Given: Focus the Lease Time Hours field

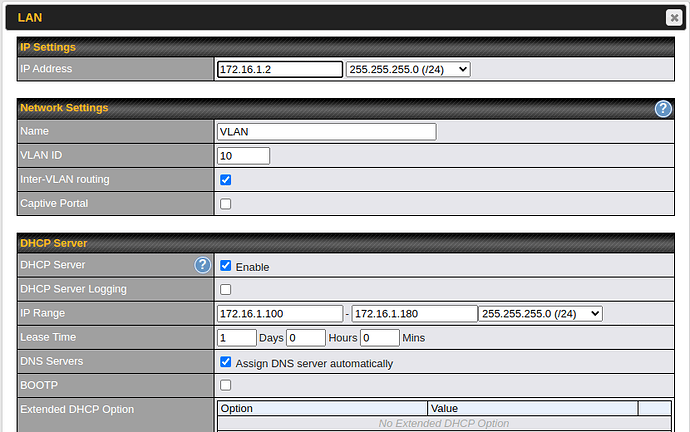Looking at the screenshot, I should click(306, 338).
